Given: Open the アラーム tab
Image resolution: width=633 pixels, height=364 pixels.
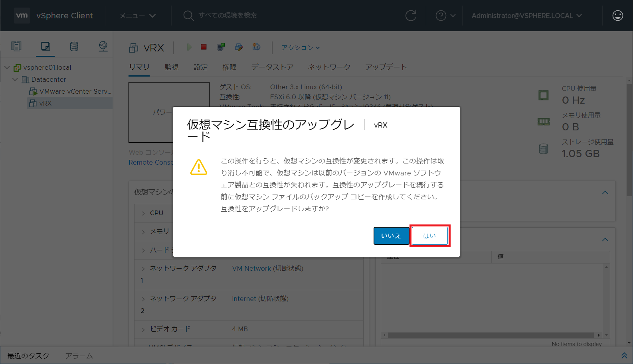Looking at the screenshot, I should (x=79, y=356).
